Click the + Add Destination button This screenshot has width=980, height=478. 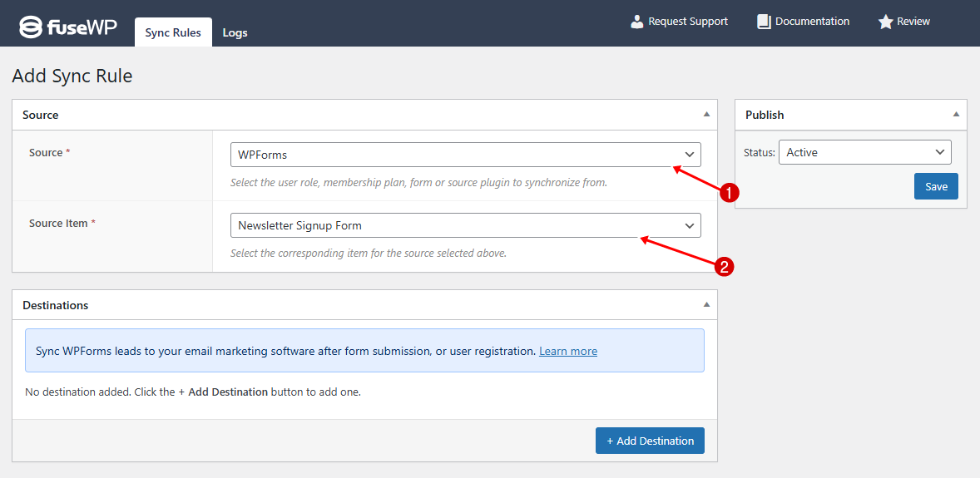(x=650, y=441)
